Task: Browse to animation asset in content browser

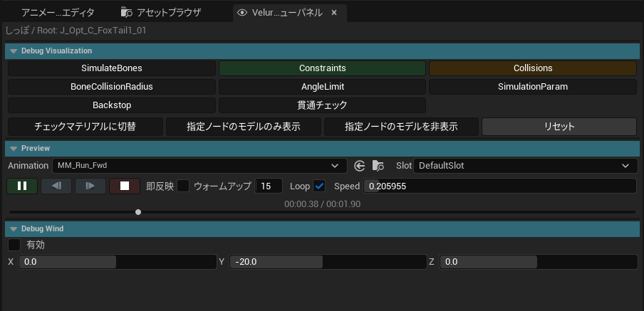Action: click(x=378, y=166)
